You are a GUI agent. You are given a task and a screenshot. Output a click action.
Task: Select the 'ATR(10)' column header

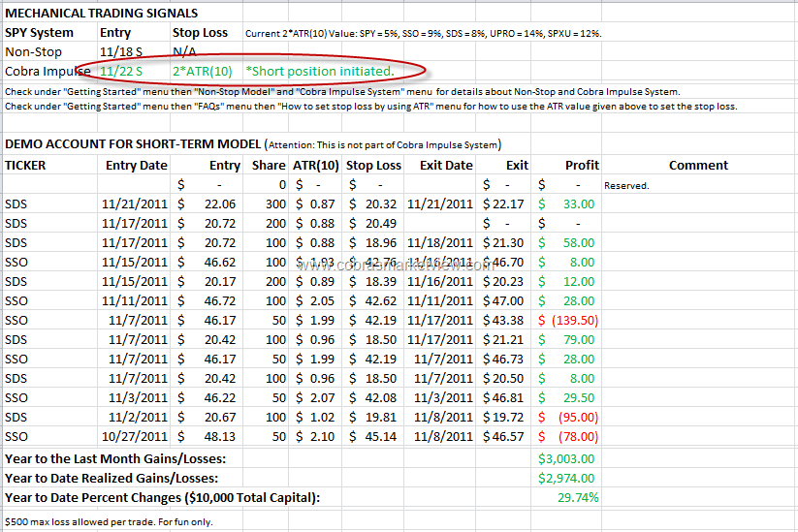[315, 166]
